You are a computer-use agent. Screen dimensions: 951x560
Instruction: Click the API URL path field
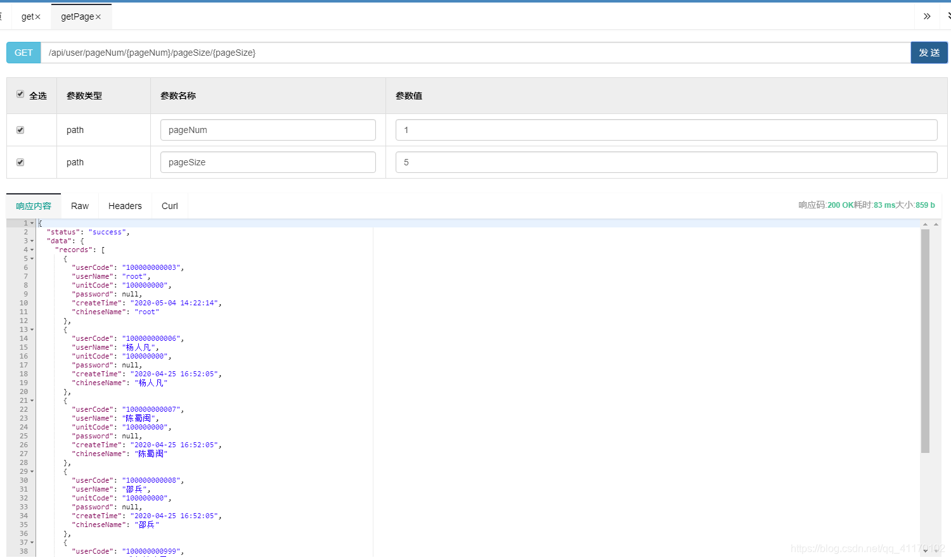pyautogui.click(x=475, y=53)
